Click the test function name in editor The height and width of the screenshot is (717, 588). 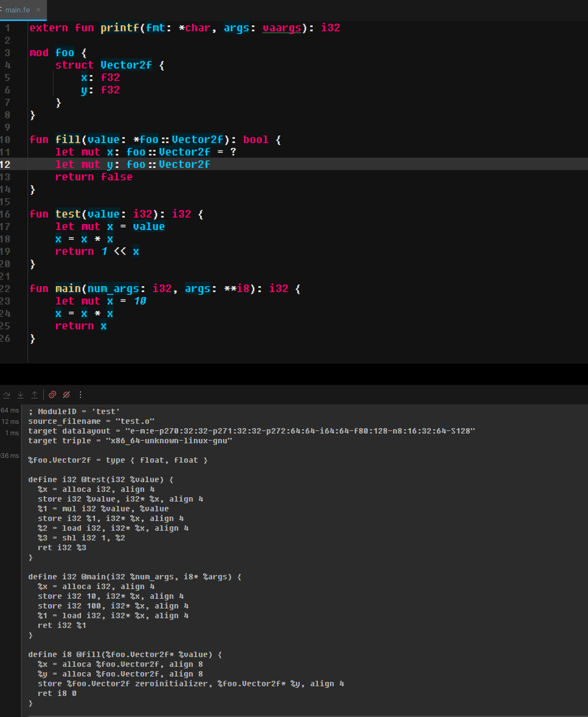(68, 214)
